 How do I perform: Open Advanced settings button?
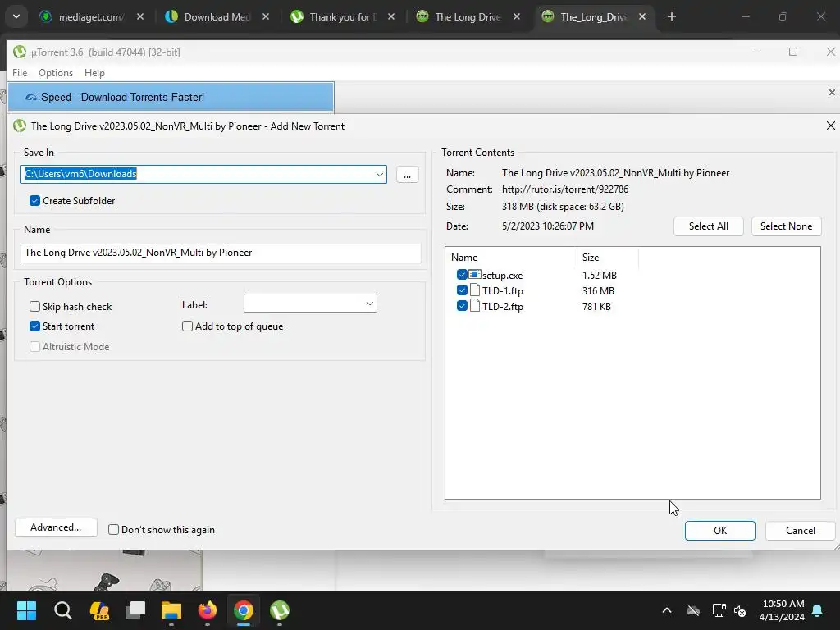(56, 527)
